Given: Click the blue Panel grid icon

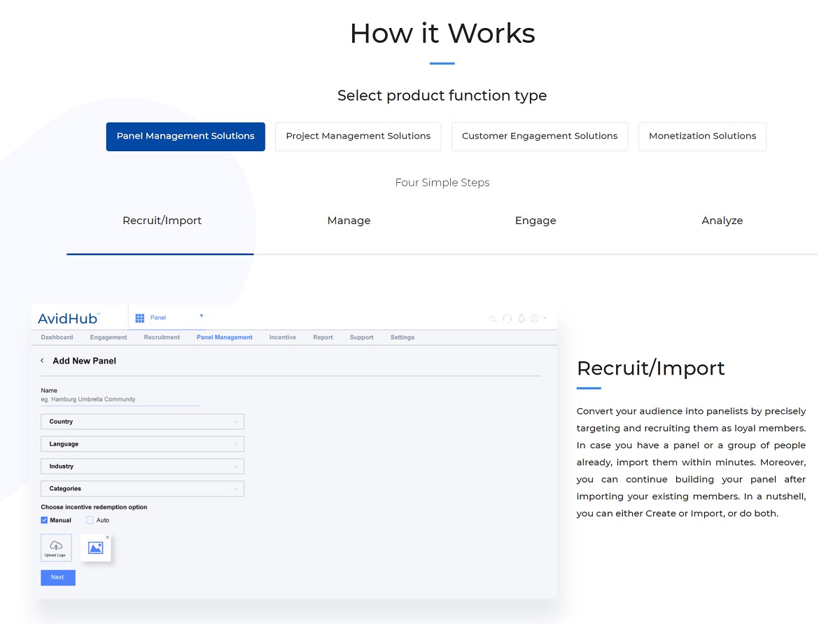Looking at the screenshot, I should click(140, 317).
